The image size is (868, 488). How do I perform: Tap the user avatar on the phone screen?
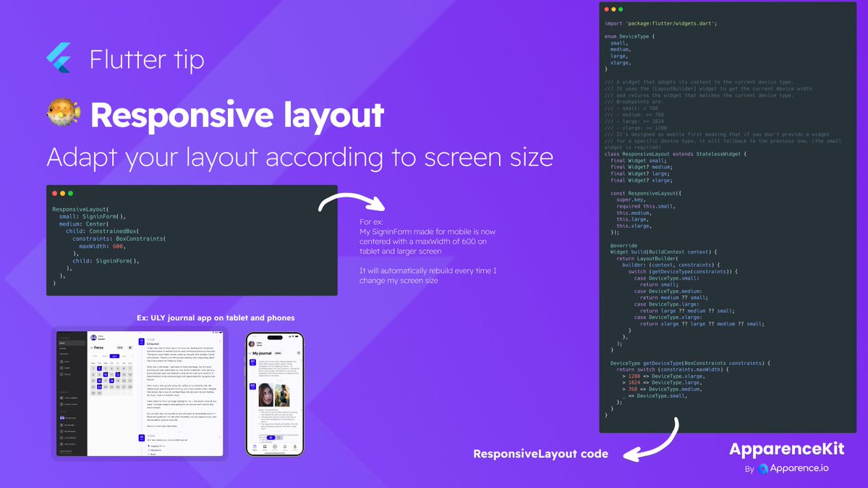(252, 344)
